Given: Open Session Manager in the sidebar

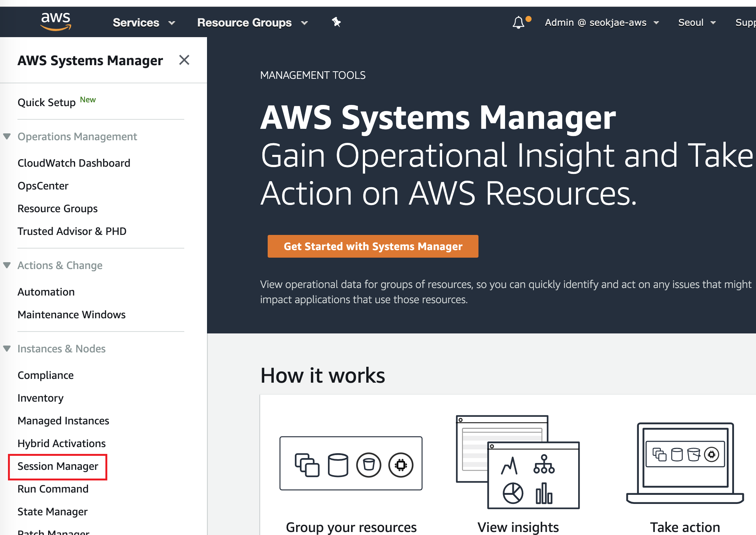Looking at the screenshot, I should pyautogui.click(x=58, y=466).
